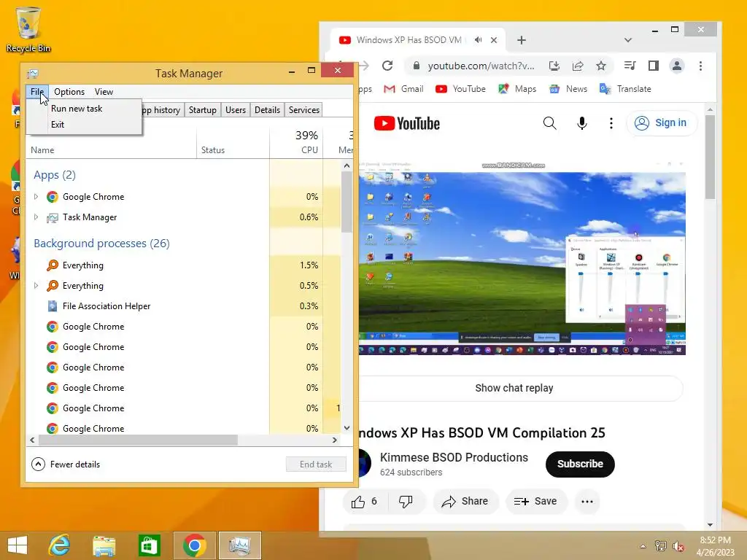Subscribe to the channel
This screenshot has width=747, height=560.
click(x=580, y=464)
